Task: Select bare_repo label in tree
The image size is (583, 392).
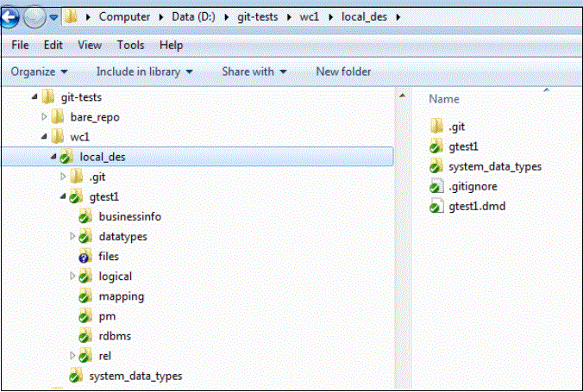Action: pyautogui.click(x=95, y=117)
